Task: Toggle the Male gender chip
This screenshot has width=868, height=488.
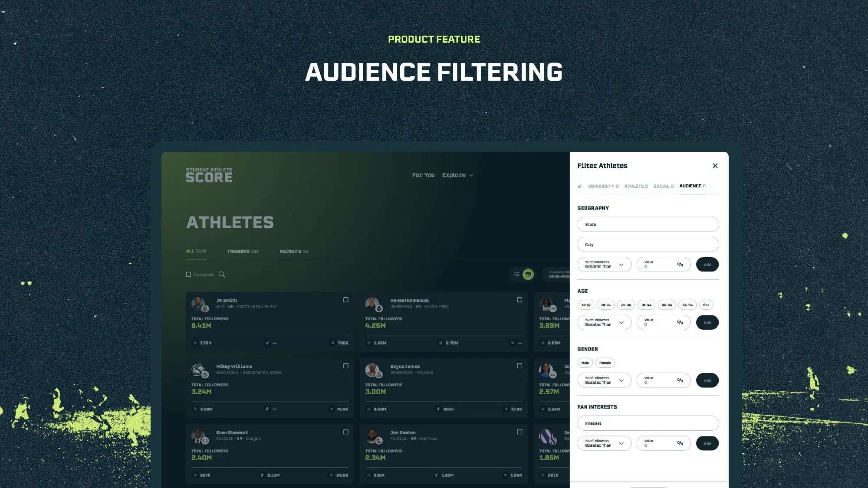Action: [x=585, y=363]
